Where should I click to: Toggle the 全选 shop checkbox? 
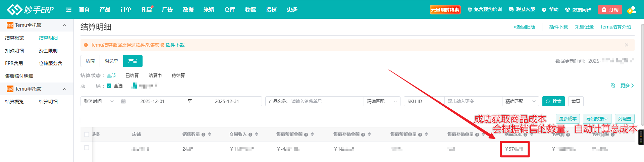[x=109, y=86]
